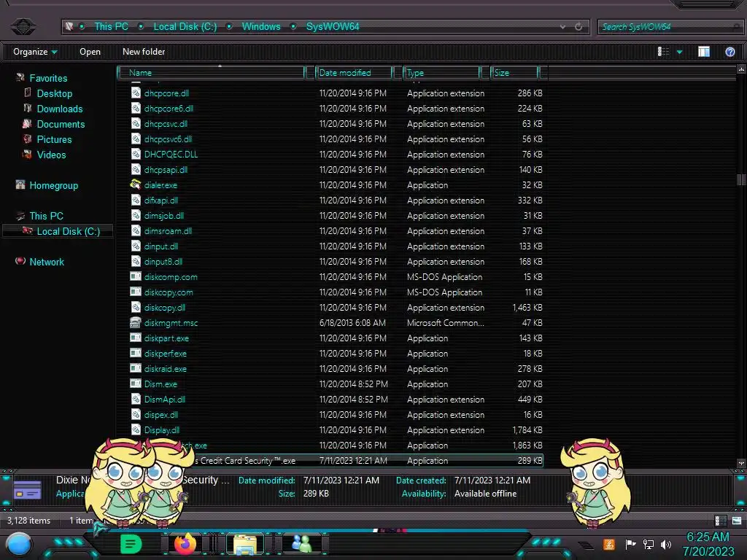The width and height of the screenshot is (747, 560).
Task: Go to Local Disk (C:) in breadcrumb
Action: (x=185, y=27)
